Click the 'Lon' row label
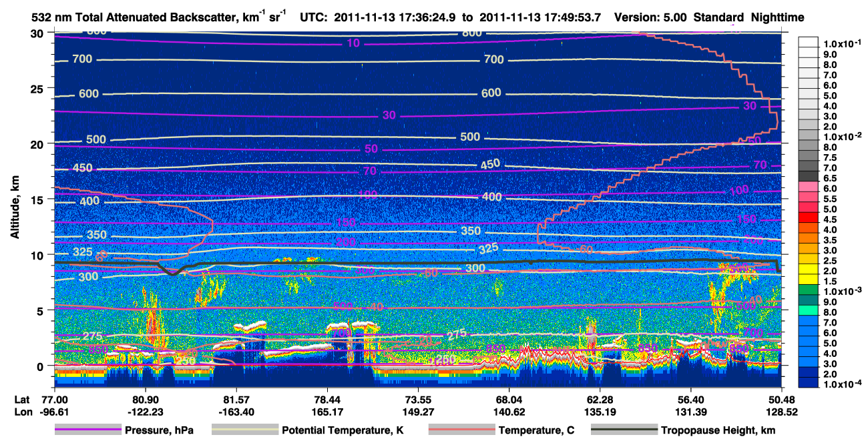Image resolution: width=868 pixels, height=445 pixels. click(x=23, y=412)
